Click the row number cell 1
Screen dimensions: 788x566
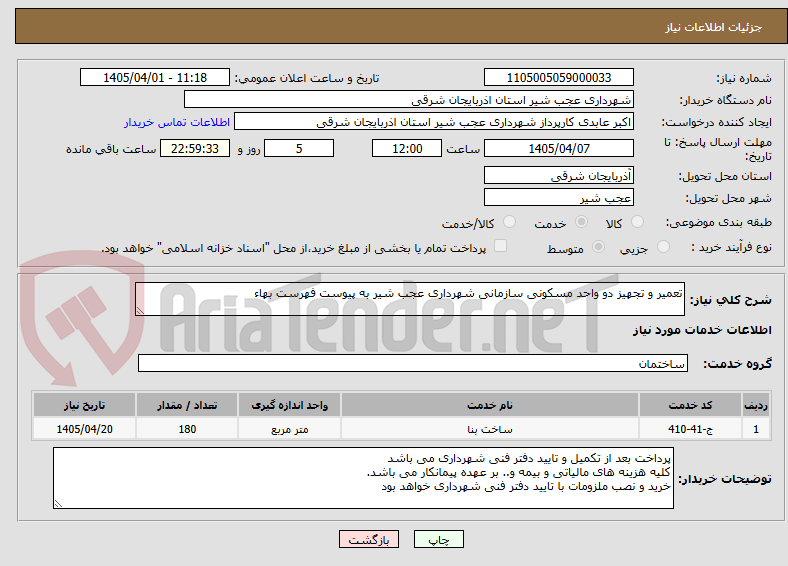756,429
